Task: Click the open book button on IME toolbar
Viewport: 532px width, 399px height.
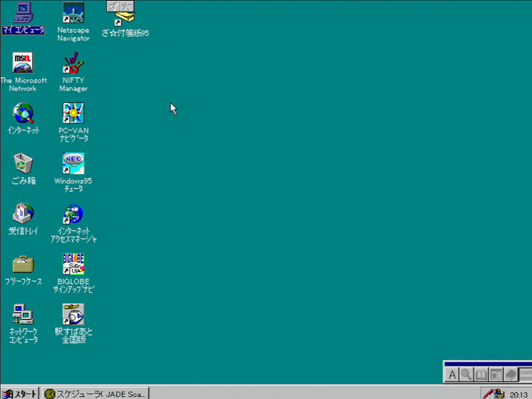Action: click(481, 374)
